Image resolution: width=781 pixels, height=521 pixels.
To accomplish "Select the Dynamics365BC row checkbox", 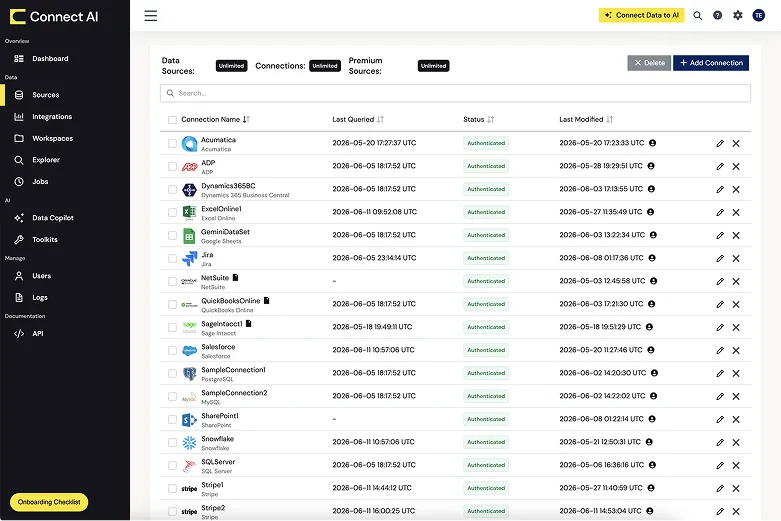I will 172,189.
